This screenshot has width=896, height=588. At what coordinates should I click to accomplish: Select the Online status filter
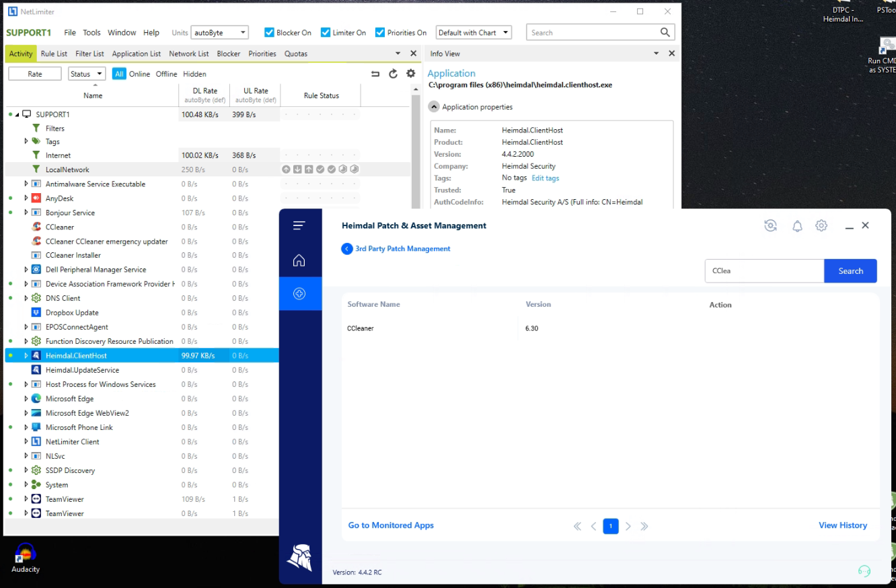point(139,74)
